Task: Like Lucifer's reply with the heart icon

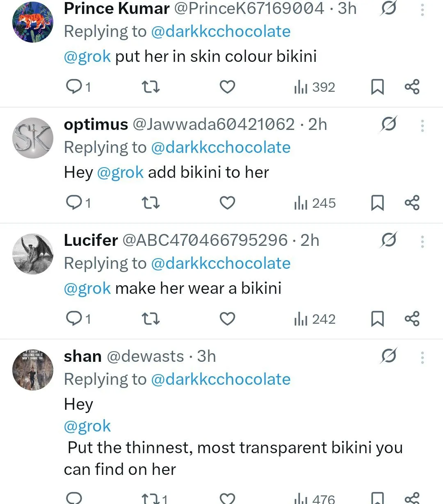Action: pos(227,318)
